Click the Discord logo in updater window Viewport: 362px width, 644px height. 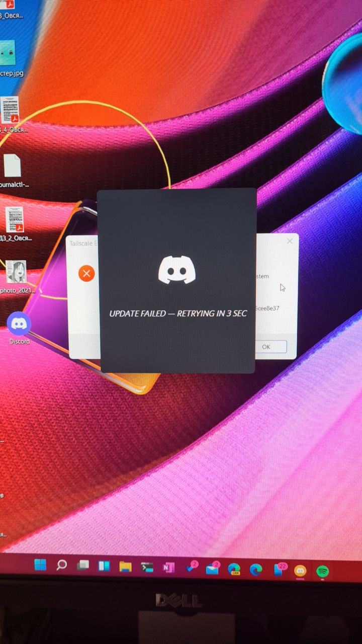tap(177, 270)
